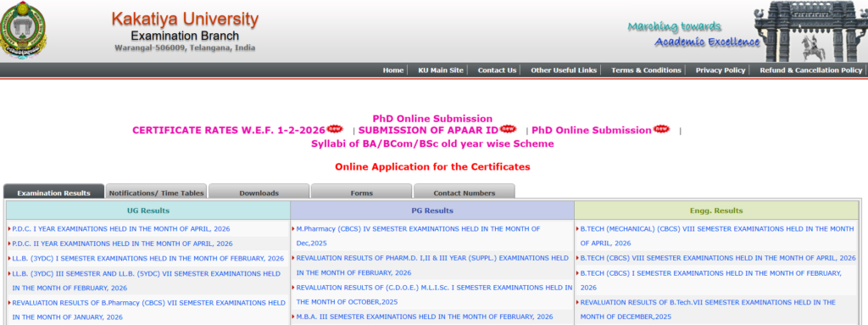Click red arrow bullet beside M.B.A. III Semester
The width and height of the screenshot is (868, 325).
click(293, 317)
